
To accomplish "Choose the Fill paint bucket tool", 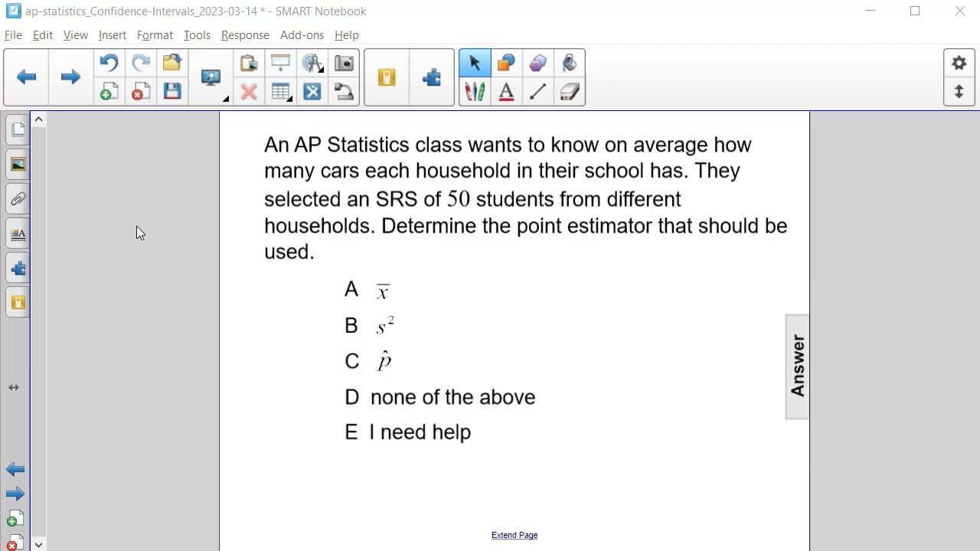I will point(570,63).
